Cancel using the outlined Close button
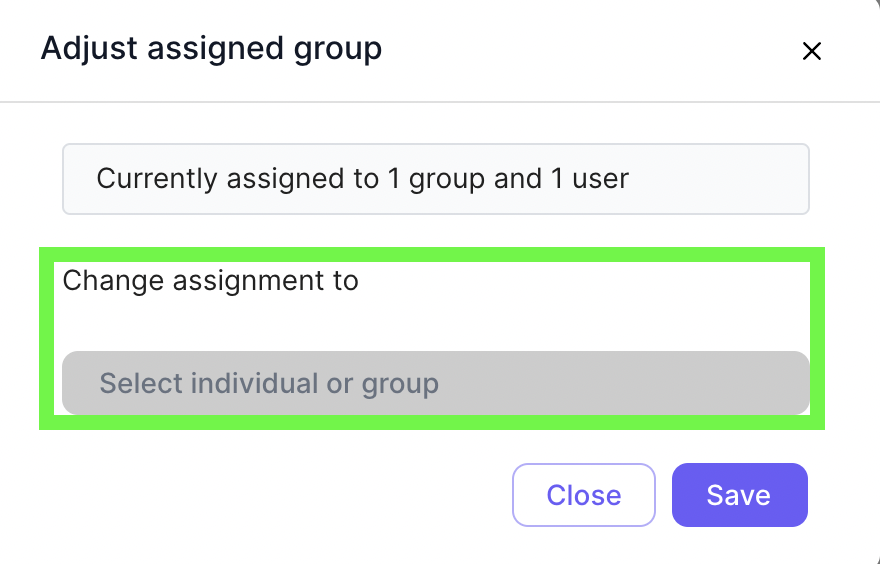The width and height of the screenshot is (880, 564). 583,495
